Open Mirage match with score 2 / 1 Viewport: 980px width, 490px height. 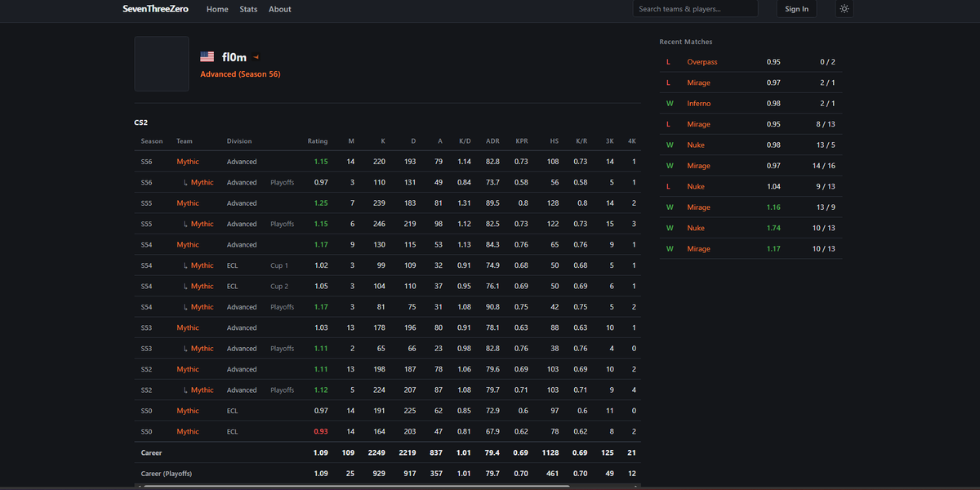[698, 82]
